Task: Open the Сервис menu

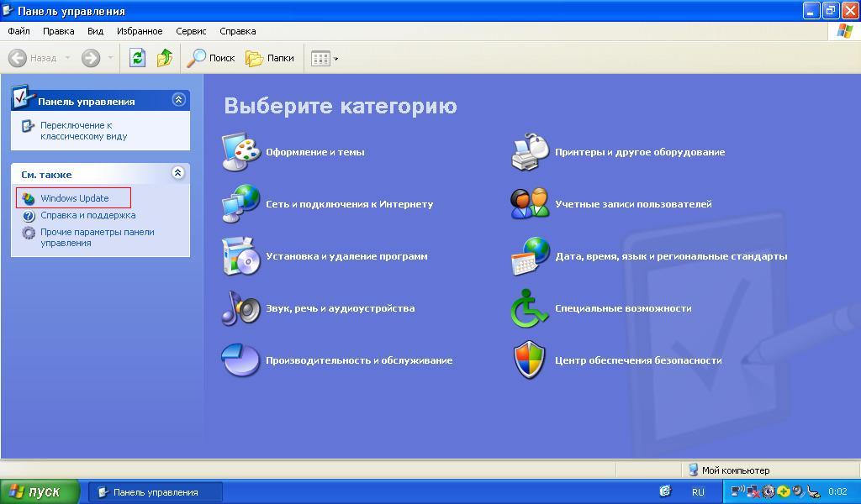Action: 191,31
